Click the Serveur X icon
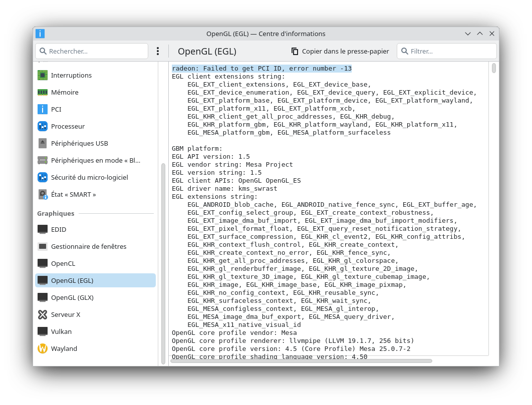Screen dimensions: 532x405 pos(43,314)
